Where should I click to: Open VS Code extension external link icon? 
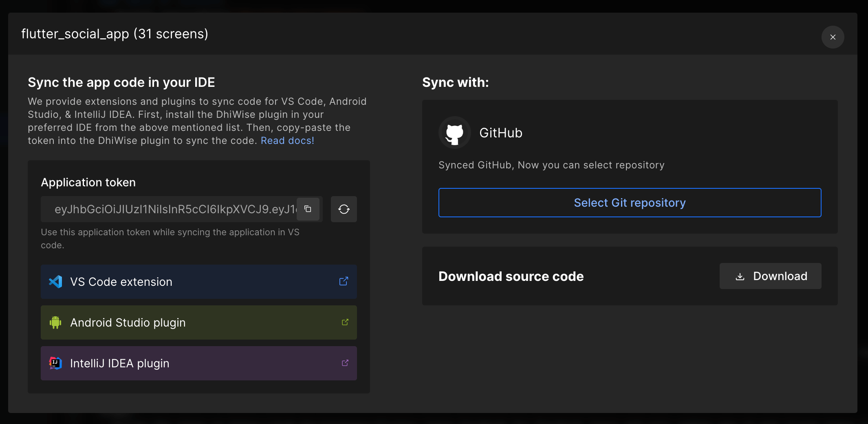click(344, 281)
